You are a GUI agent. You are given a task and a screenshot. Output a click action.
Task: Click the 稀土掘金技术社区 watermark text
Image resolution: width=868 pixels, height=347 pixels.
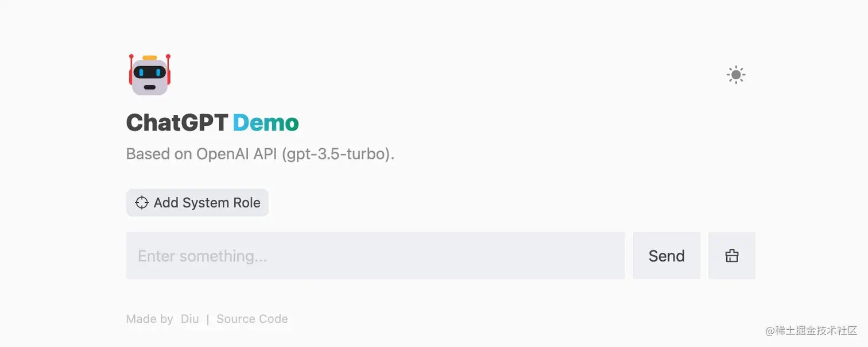pos(817,331)
